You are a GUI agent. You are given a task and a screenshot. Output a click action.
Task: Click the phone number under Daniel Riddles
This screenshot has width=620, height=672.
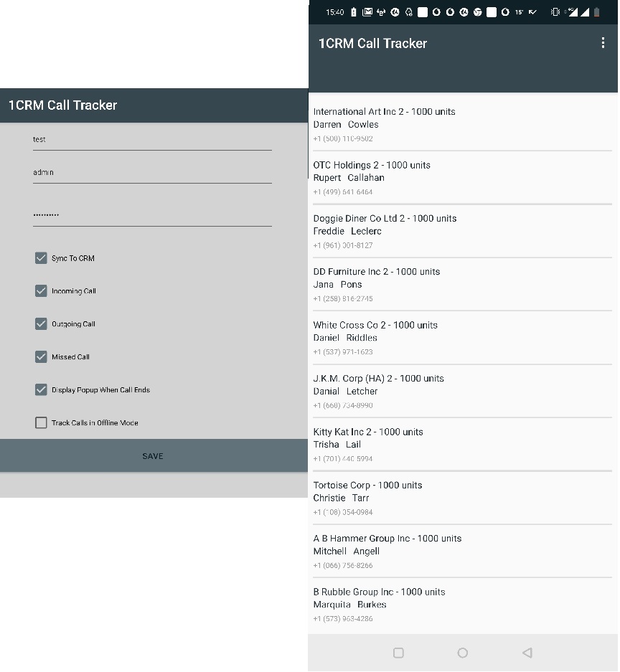[x=342, y=352]
